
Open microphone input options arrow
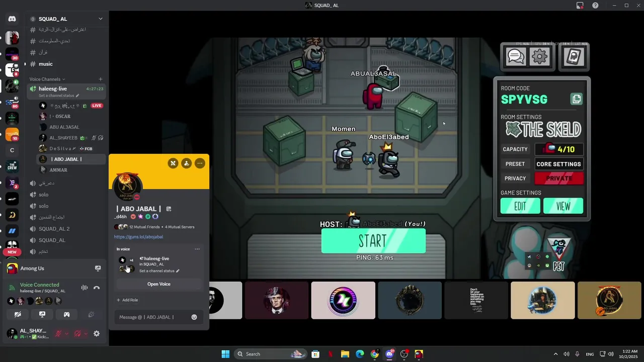coord(66,333)
